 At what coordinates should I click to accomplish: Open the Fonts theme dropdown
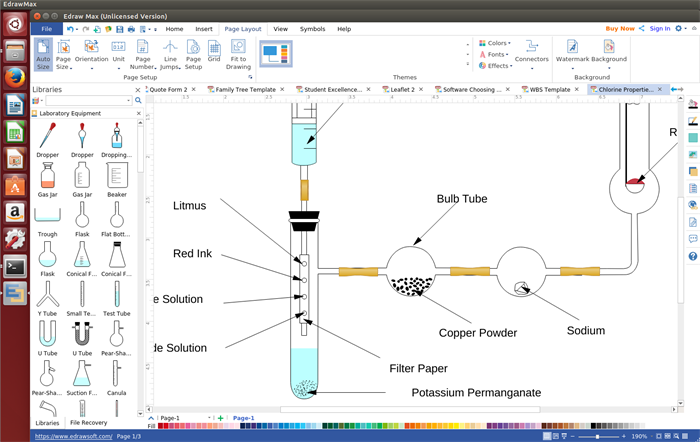(x=494, y=55)
